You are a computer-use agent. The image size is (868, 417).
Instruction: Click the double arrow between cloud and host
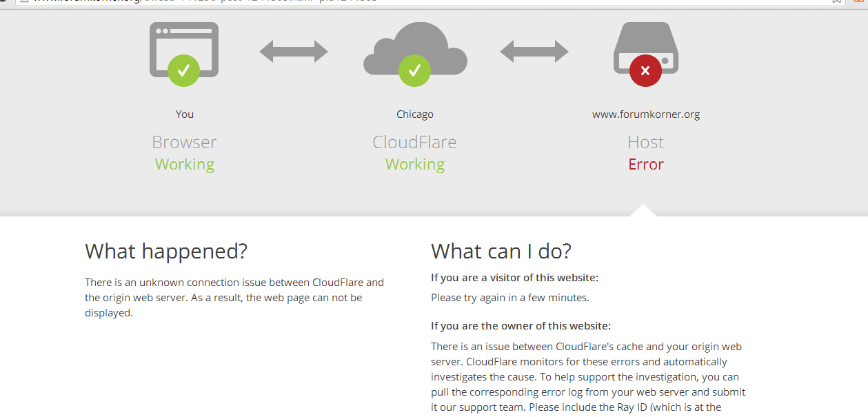click(x=534, y=52)
